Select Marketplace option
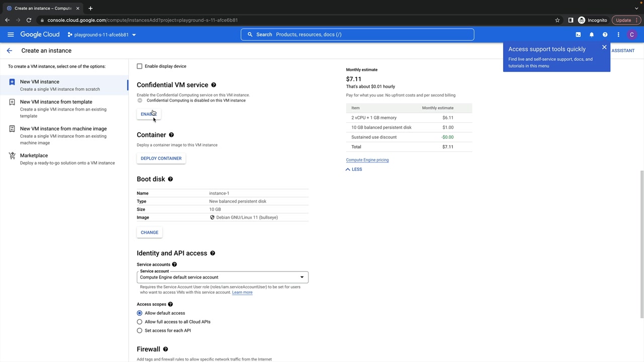Screen dimensions: 644x362 pos(64,159)
